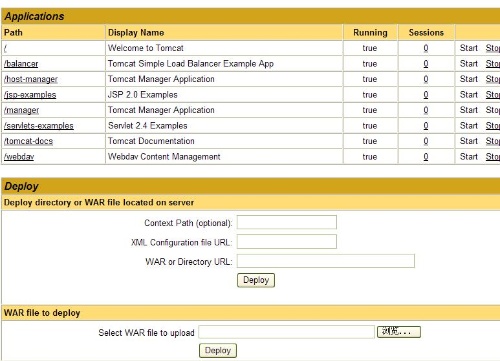Open the root / path link
This screenshot has height=361, width=500.
point(5,48)
